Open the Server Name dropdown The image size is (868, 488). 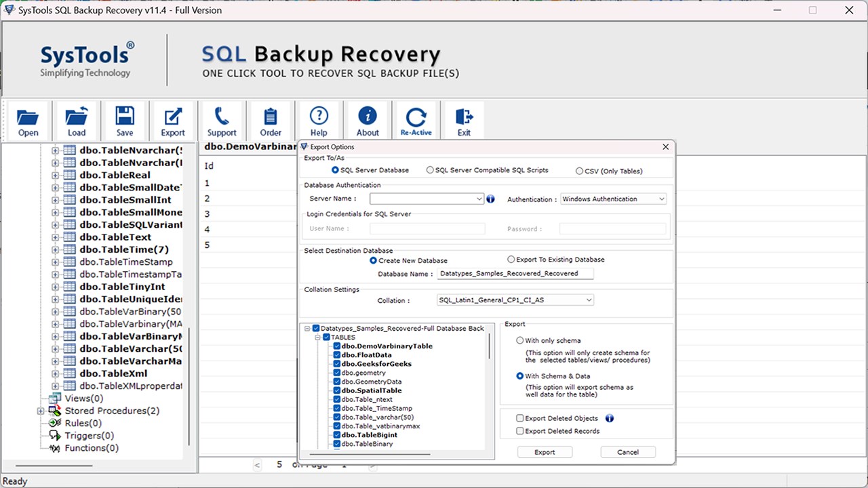tap(480, 199)
